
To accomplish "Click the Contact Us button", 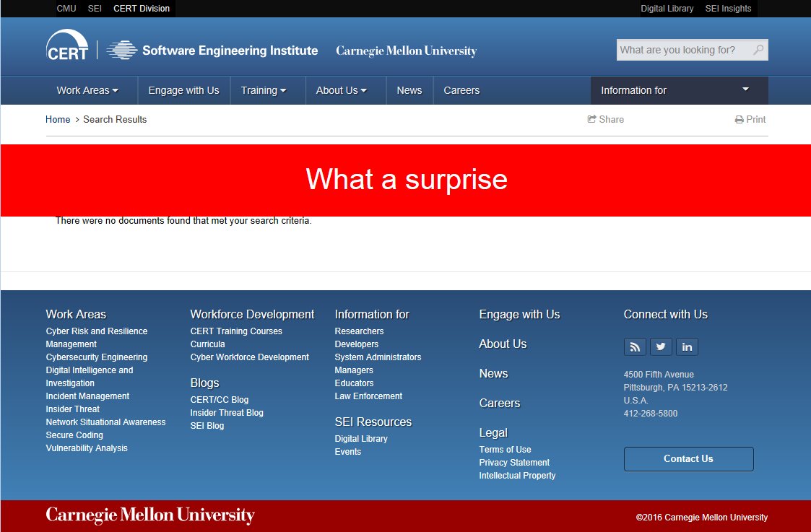I will (688, 458).
